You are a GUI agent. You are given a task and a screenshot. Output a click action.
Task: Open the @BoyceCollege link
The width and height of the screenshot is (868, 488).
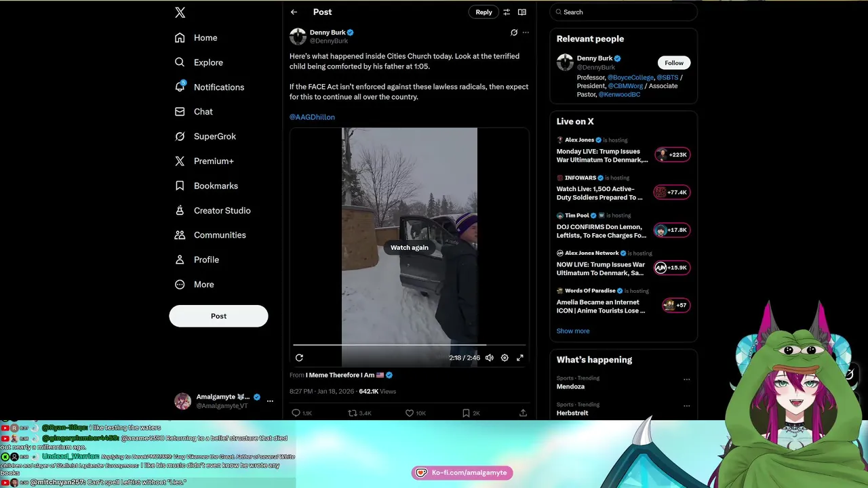pos(631,78)
